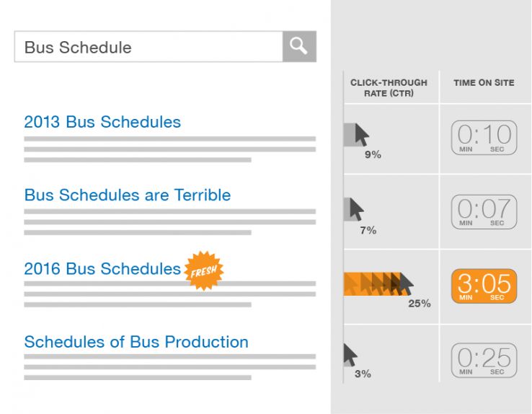Click the Click-Through Rate (CTR) column header
This screenshot has width=532, height=414.
(389, 88)
